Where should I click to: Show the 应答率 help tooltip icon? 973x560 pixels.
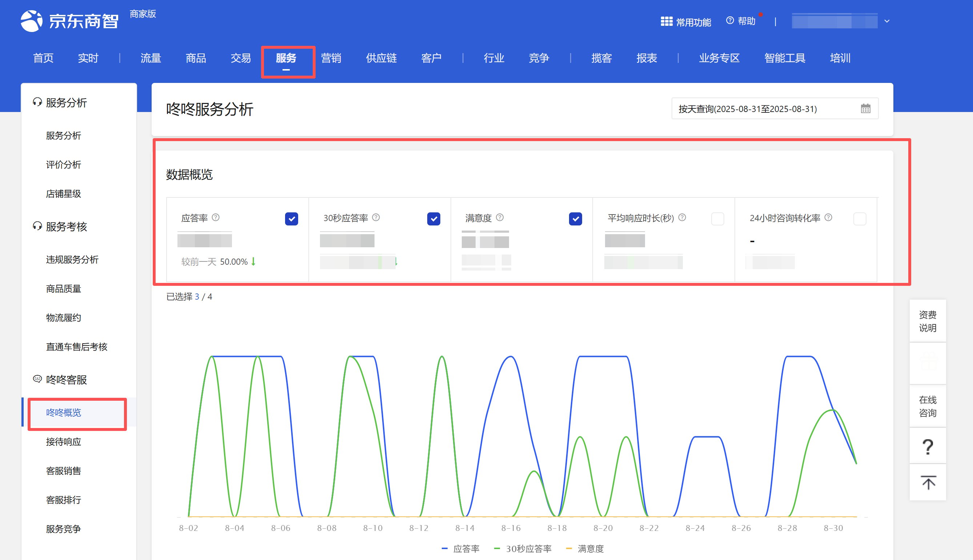click(x=216, y=218)
